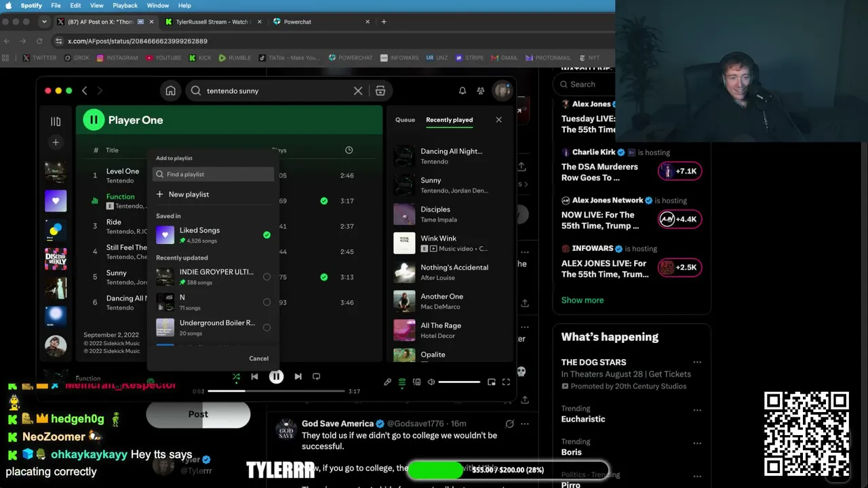Open Friend Activity icon in Spotify
Screen dimensions: 868x488
(481, 91)
